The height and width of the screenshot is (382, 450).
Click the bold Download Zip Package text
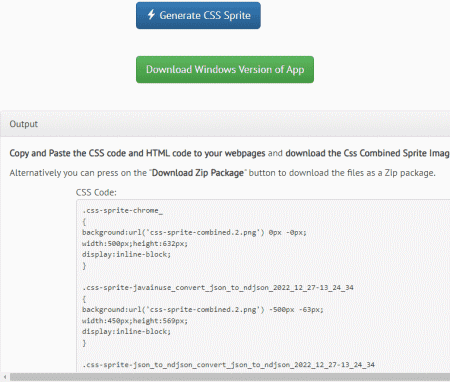[198, 173]
